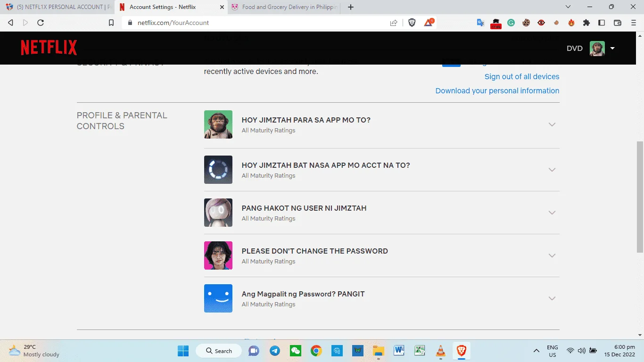This screenshot has width=644, height=362.
Task: Open Brave Rewards triangle icon
Action: point(429,22)
